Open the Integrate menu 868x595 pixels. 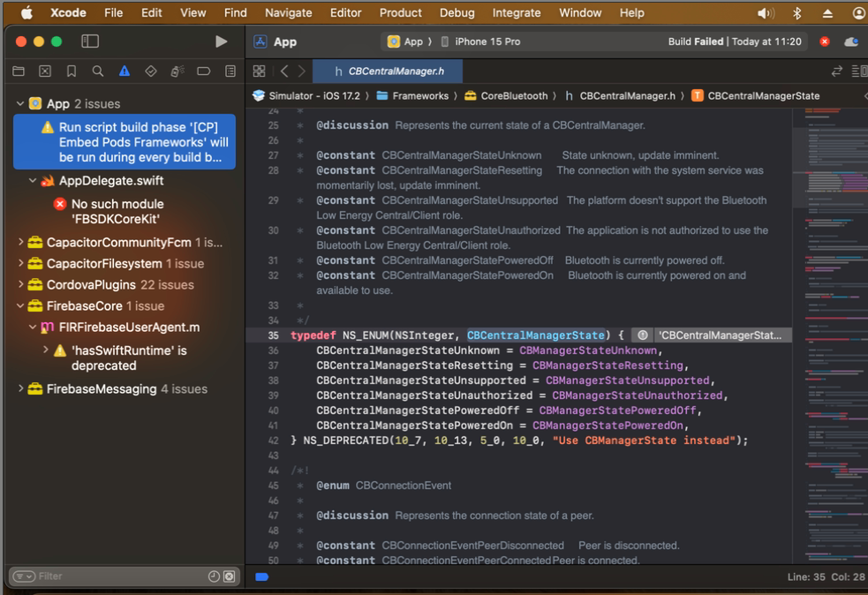pyautogui.click(x=517, y=12)
